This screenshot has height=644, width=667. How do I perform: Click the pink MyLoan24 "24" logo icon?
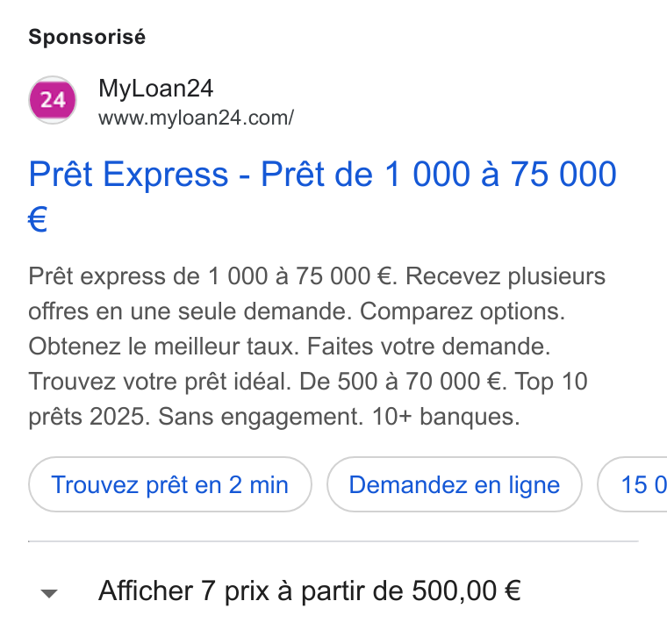click(53, 100)
